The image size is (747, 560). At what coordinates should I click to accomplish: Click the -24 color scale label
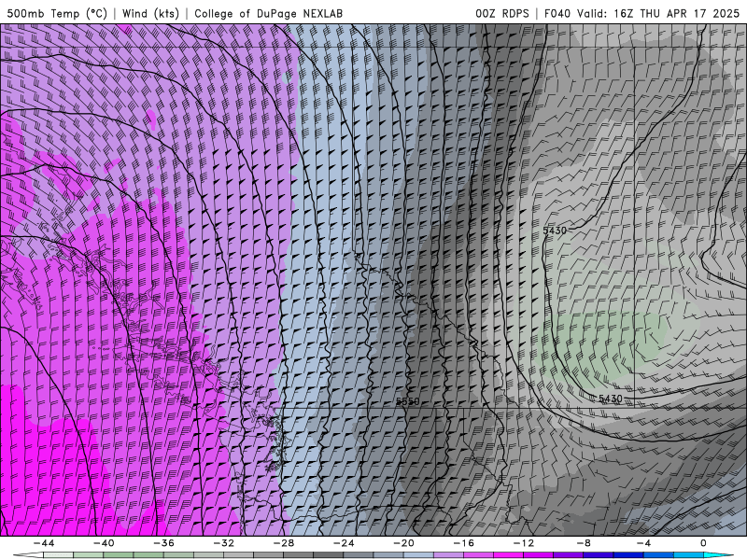[x=344, y=543]
